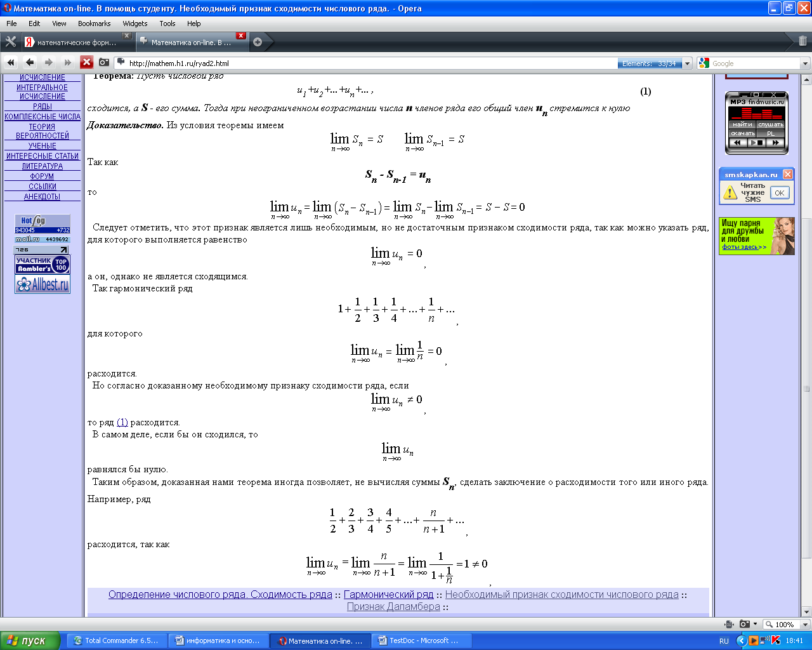Viewport: 812px width, 650px height.
Task: Click the warning triangle icon in SMS banner
Action: pos(730,193)
